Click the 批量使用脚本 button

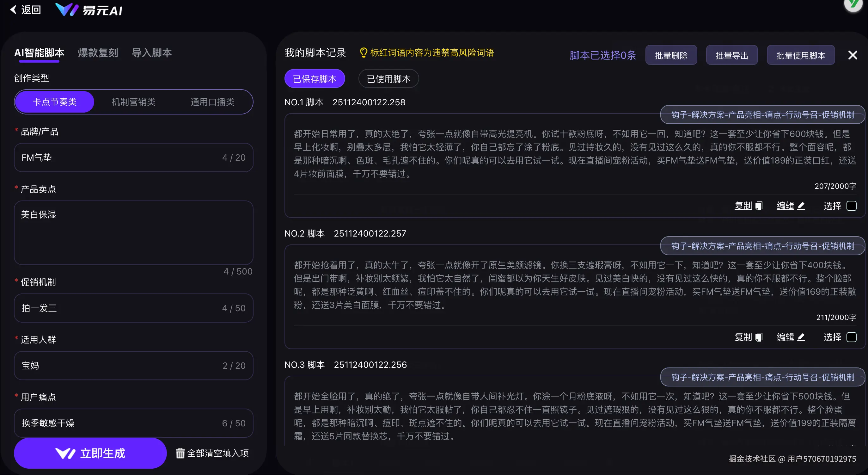tap(801, 55)
